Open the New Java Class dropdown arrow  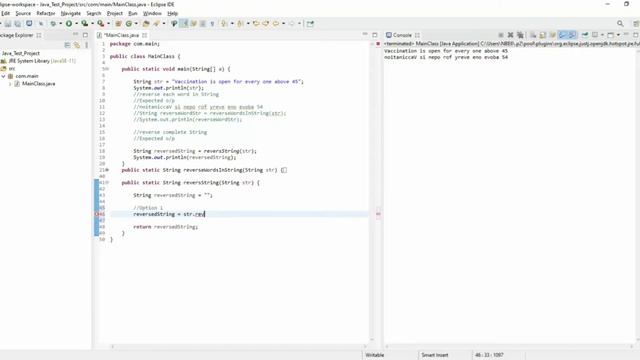[x=136, y=24]
